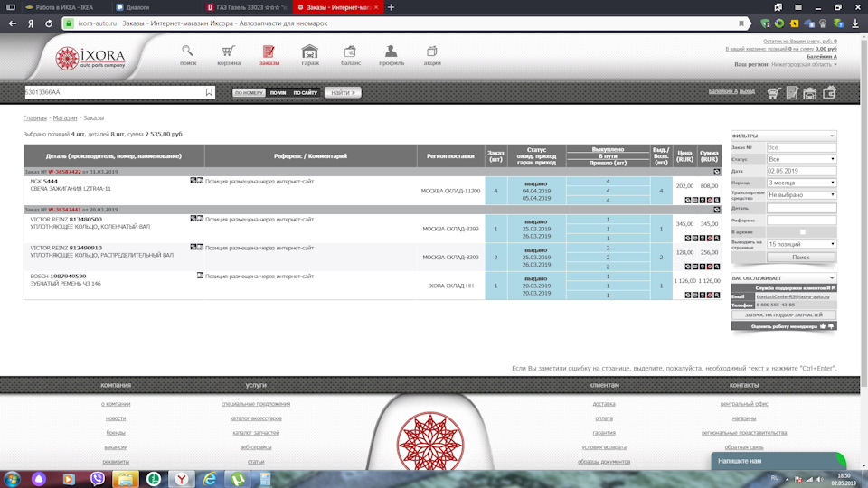This screenshot has height=488, width=868.
Task: Click the small wallet icon in the dark toolbar
Action: click(x=829, y=93)
